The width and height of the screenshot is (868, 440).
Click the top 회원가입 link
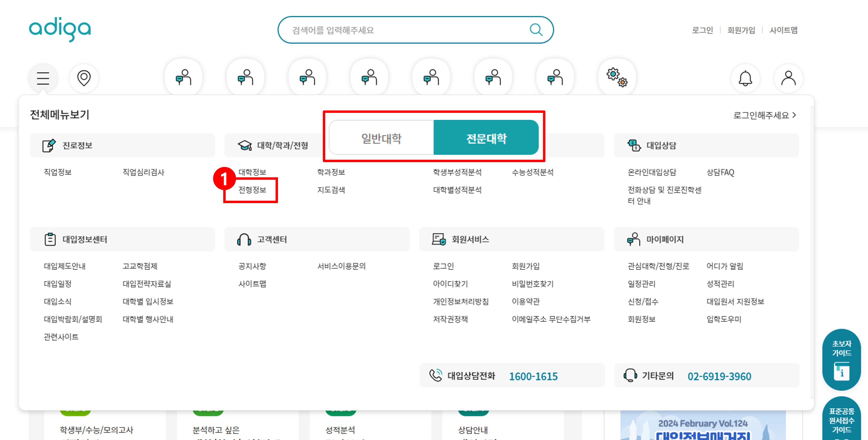pos(741,30)
